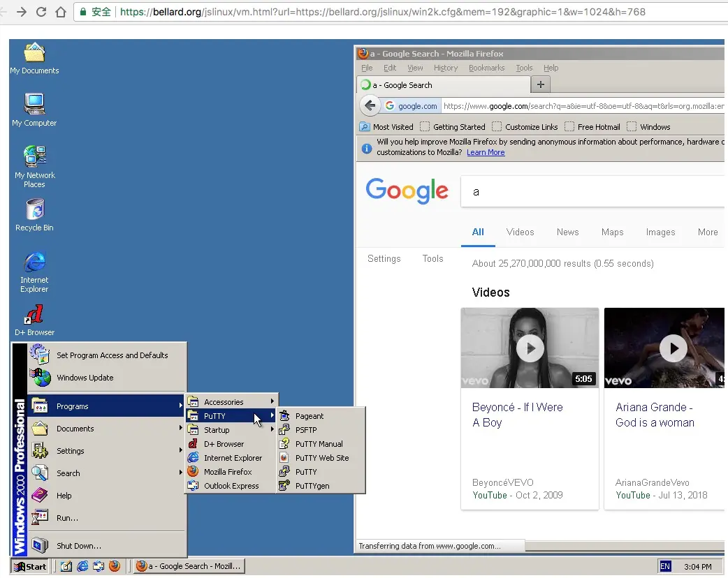Open a new tab with plus button
728x578 pixels.
click(x=541, y=84)
